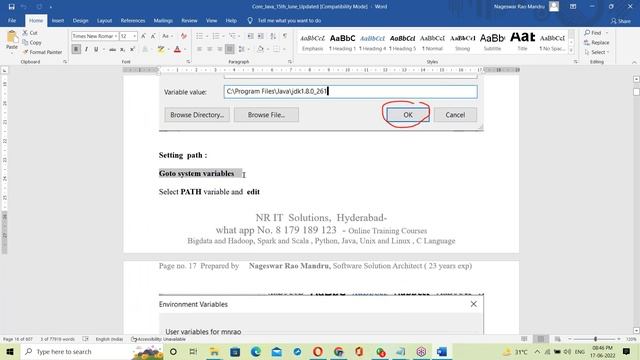Apply the red font color
Viewport: 640px width, 360px height.
click(177, 49)
